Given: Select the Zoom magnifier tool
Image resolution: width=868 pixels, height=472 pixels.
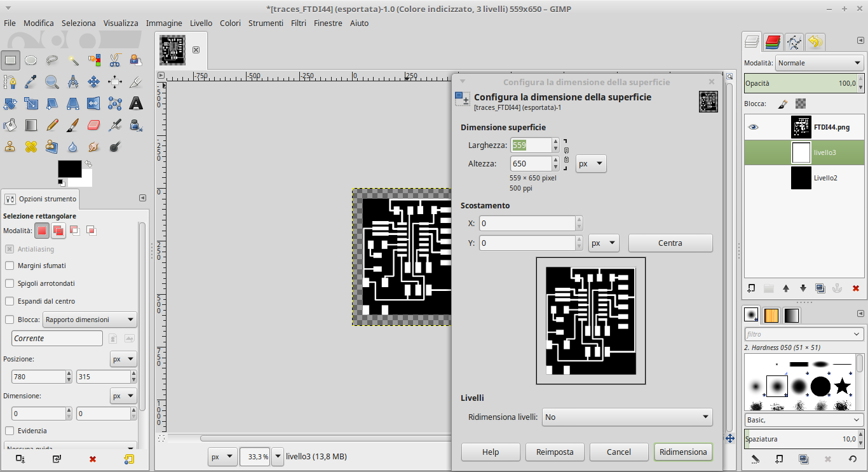Looking at the screenshot, I should tap(52, 82).
